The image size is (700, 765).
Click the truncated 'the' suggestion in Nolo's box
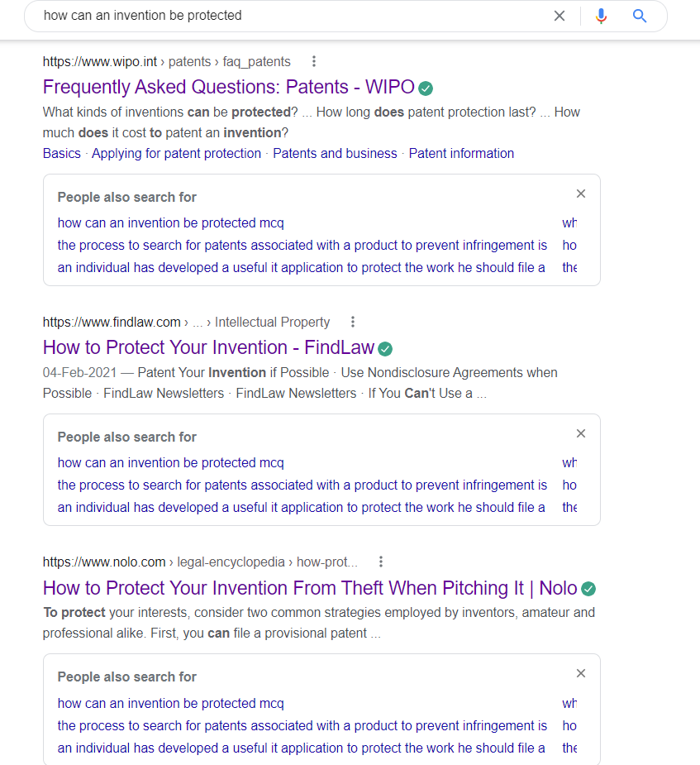tap(569, 748)
